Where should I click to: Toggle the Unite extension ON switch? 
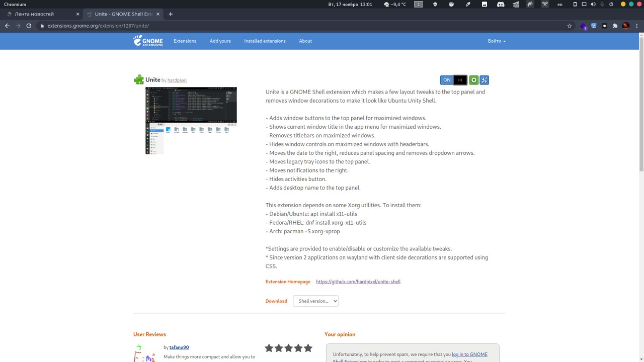click(453, 80)
